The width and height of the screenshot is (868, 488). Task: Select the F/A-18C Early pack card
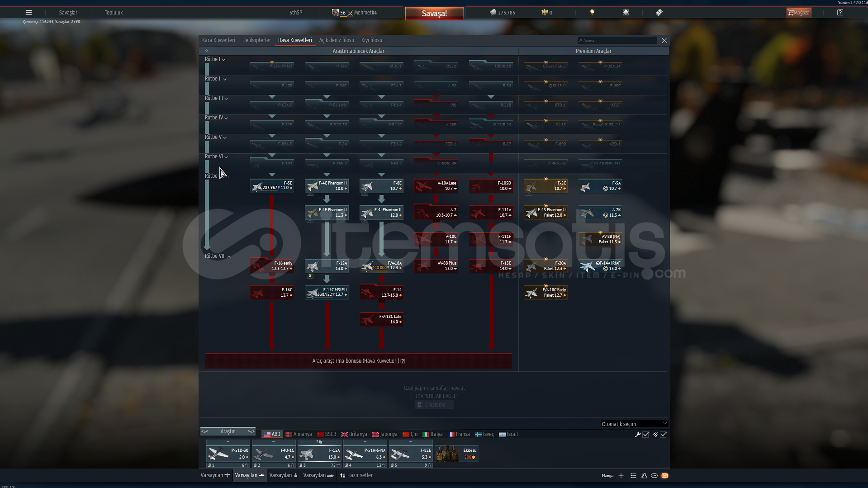click(545, 293)
